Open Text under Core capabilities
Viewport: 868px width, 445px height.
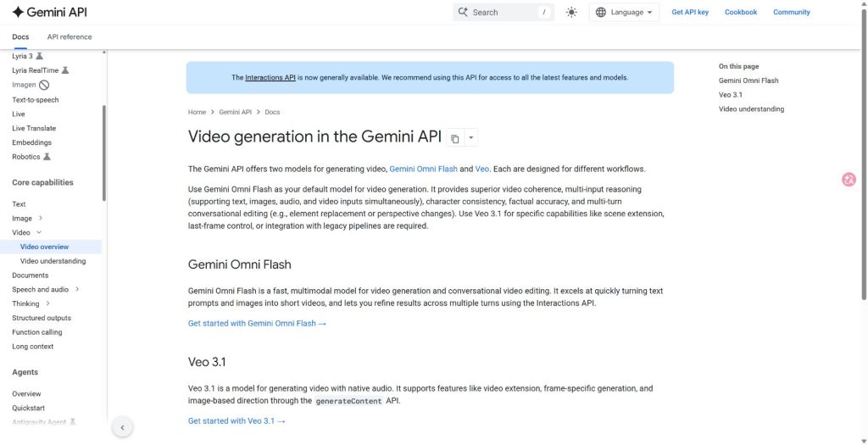tap(19, 204)
